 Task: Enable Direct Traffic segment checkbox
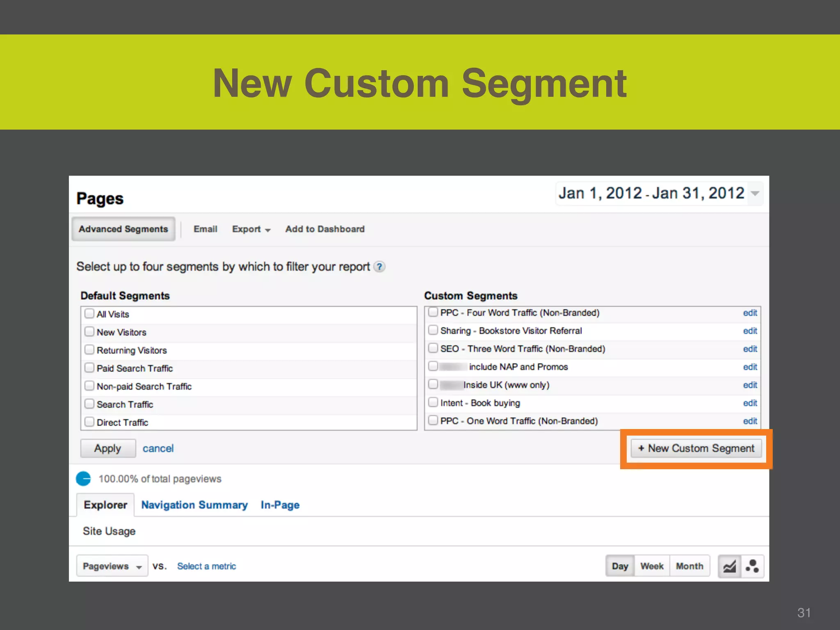[x=89, y=422]
